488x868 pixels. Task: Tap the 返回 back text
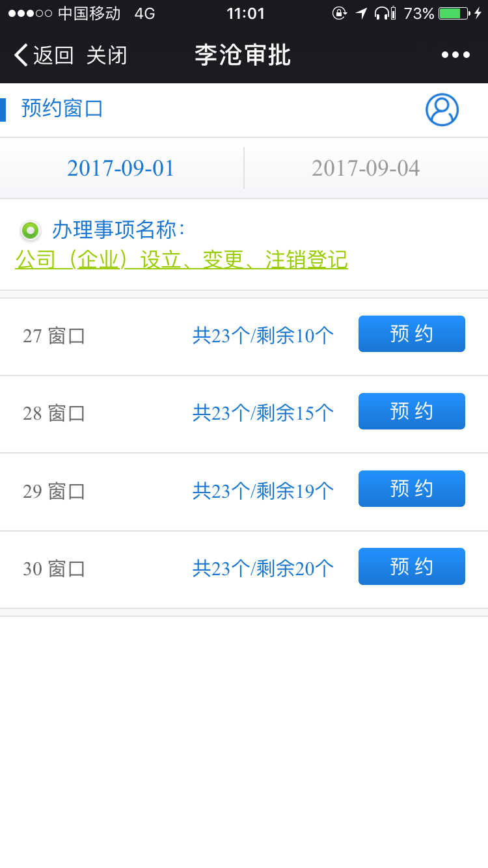tap(53, 55)
